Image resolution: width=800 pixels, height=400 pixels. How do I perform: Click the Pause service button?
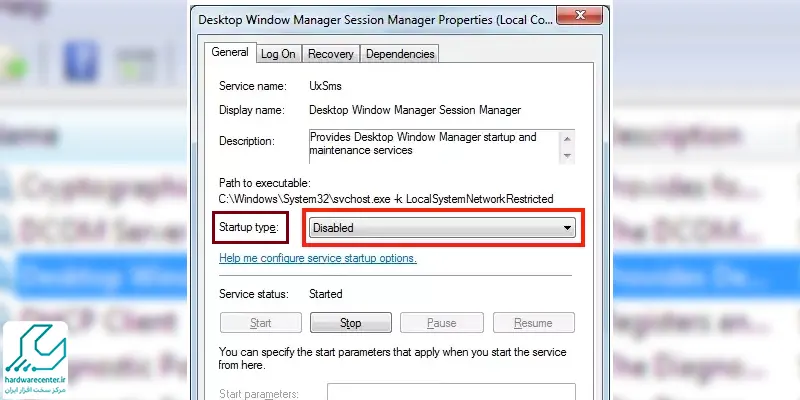[442, 323]
